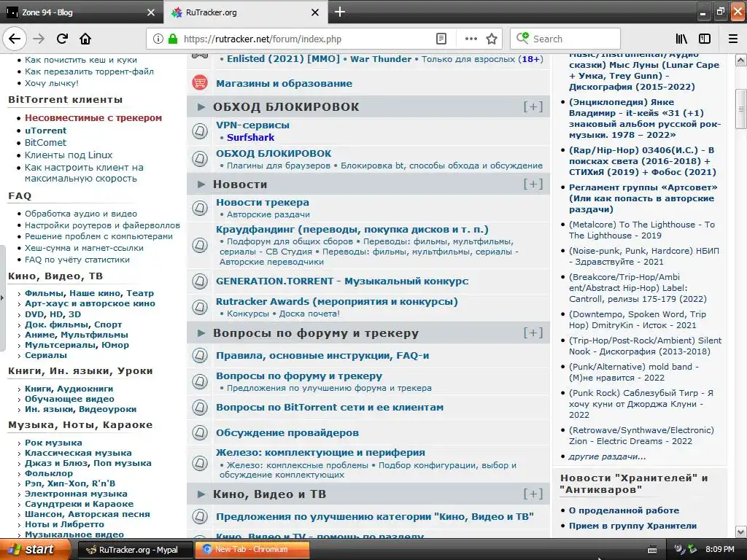Collapse Кино, Видео и ТВ category triangle
The image size is (747, 560).
click(x=201, y=494)
